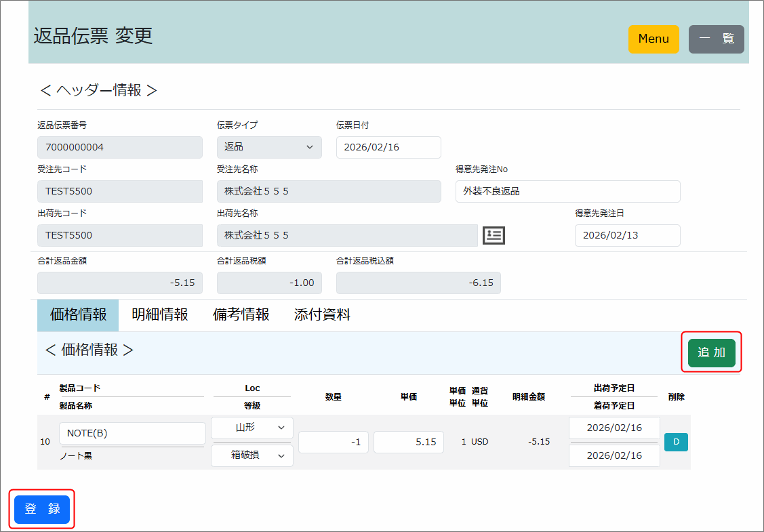Screen dimensions: 764x532
Task: Click the 得意先発注日 date field
Action: [x=627, y=235]
